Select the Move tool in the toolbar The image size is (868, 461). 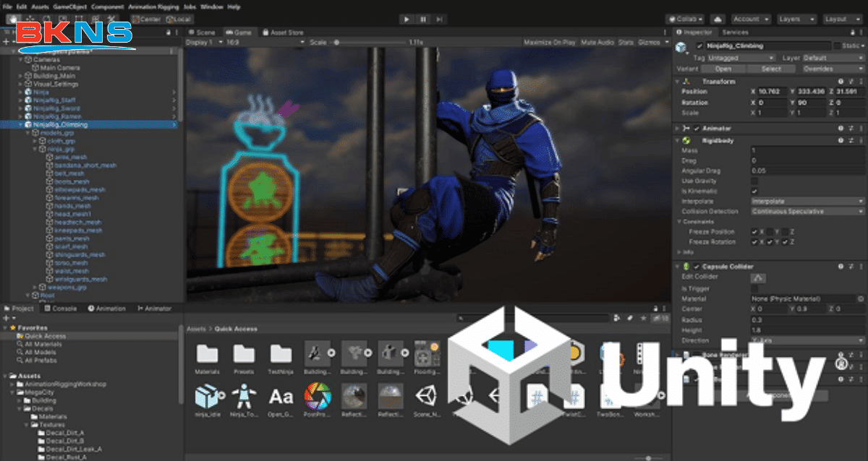(x=30, y=19)
